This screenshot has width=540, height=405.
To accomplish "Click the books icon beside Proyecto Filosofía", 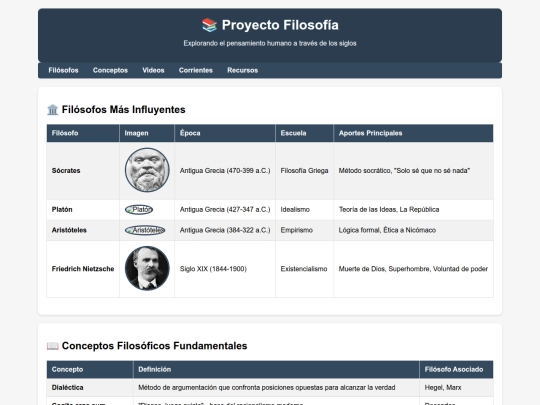I will 209,25.
